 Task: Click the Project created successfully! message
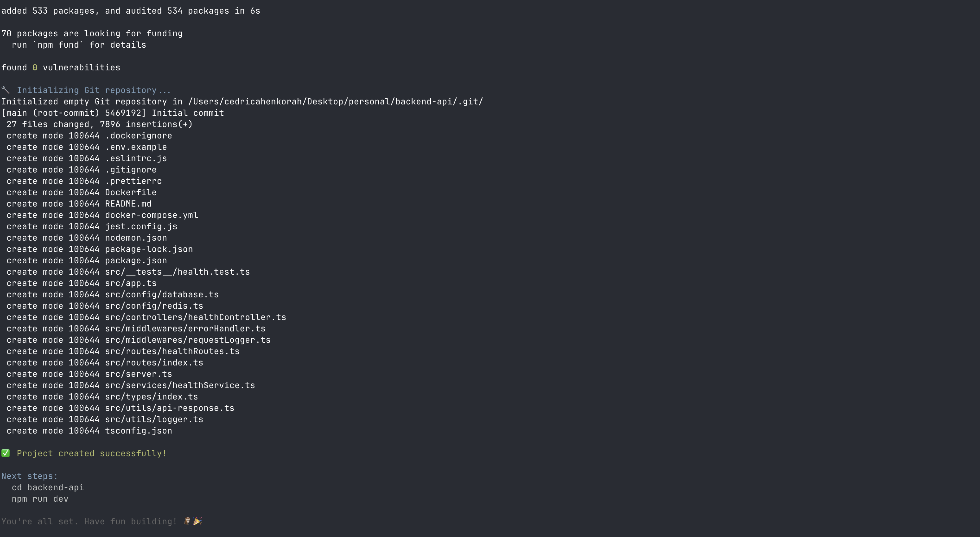coord(92,453)
